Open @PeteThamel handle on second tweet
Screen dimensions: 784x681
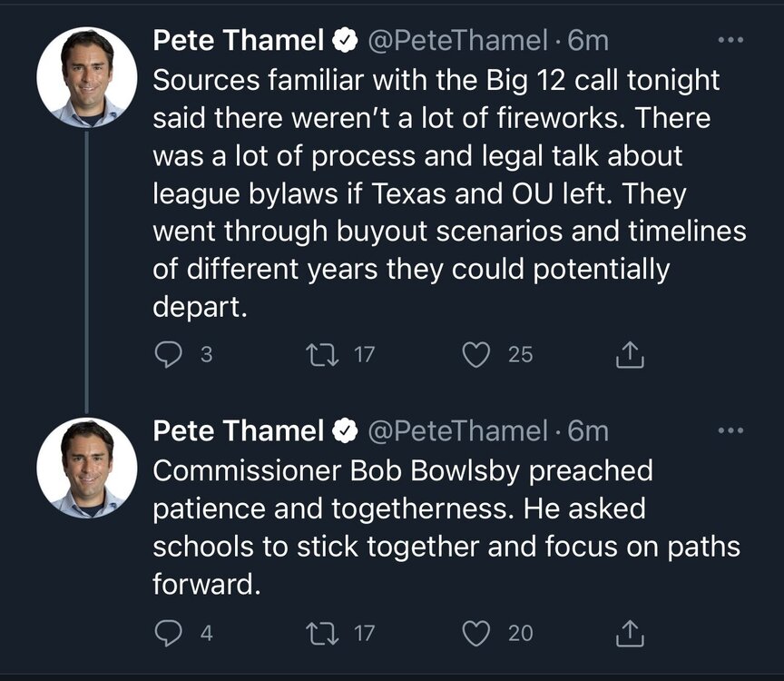tap(457, 430)
